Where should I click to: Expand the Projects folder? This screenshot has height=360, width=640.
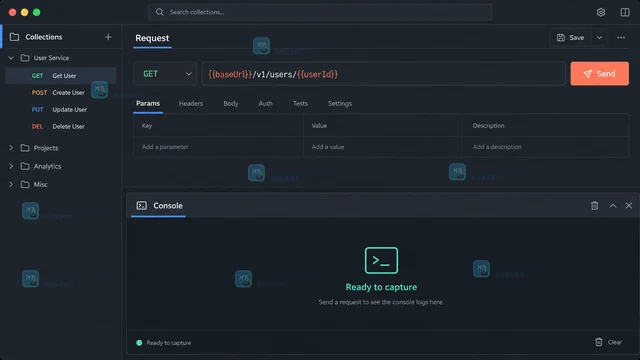pos(11,148)
